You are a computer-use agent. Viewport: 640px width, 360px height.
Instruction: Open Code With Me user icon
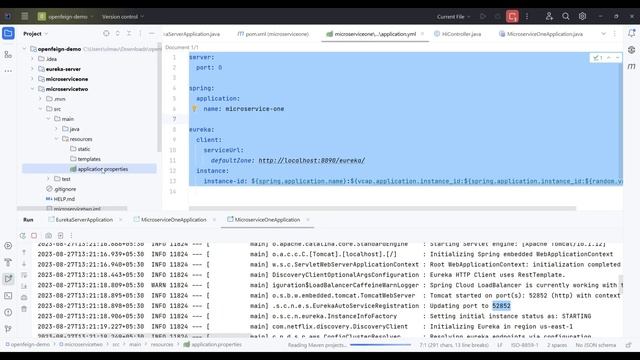click(549, 16)
